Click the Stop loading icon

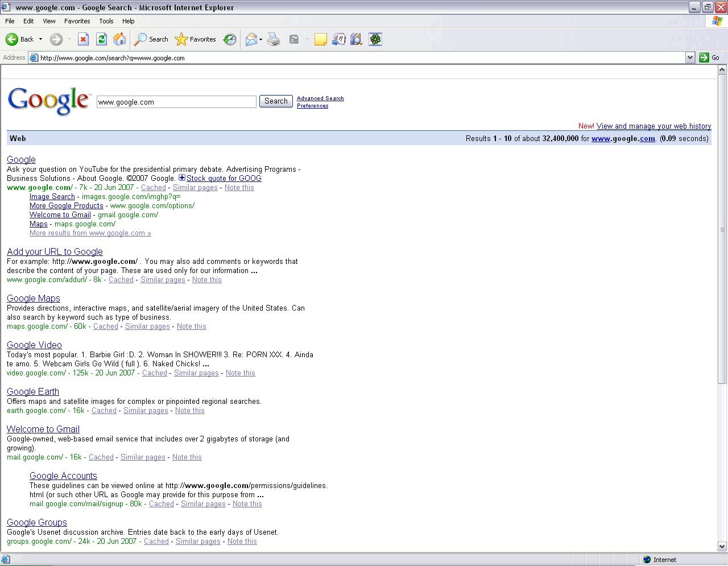point(84,39)
